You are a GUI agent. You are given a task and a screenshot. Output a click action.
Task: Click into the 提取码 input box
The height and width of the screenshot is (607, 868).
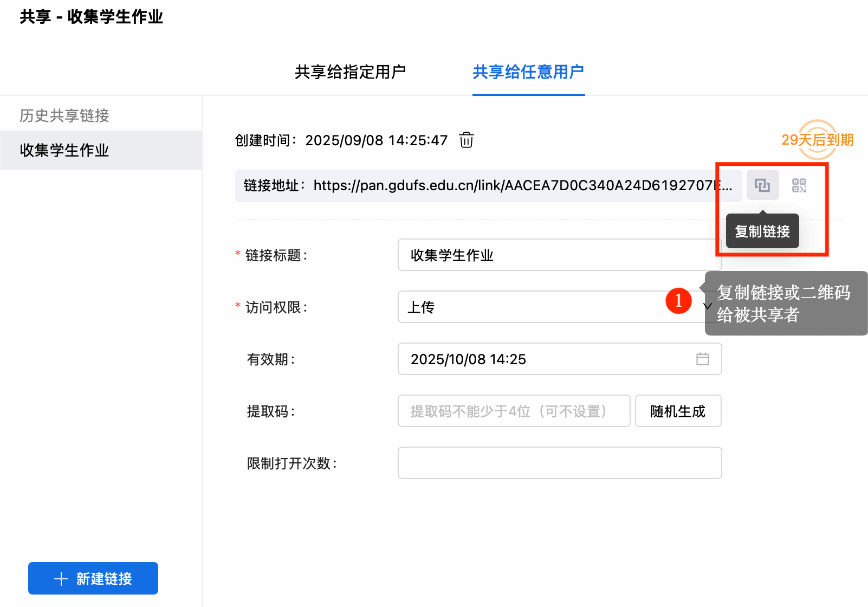514,411
